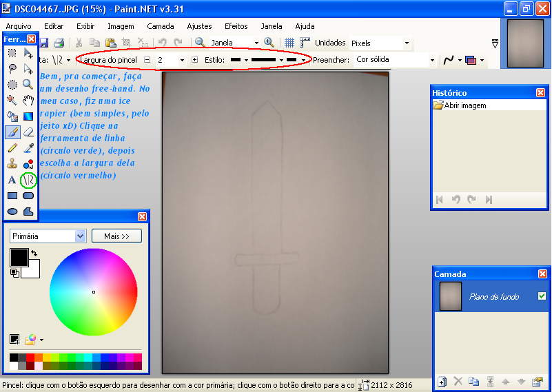Click the black primary color swatch
This screenshot has width=552, height=392.
click(x=18, y=258)
